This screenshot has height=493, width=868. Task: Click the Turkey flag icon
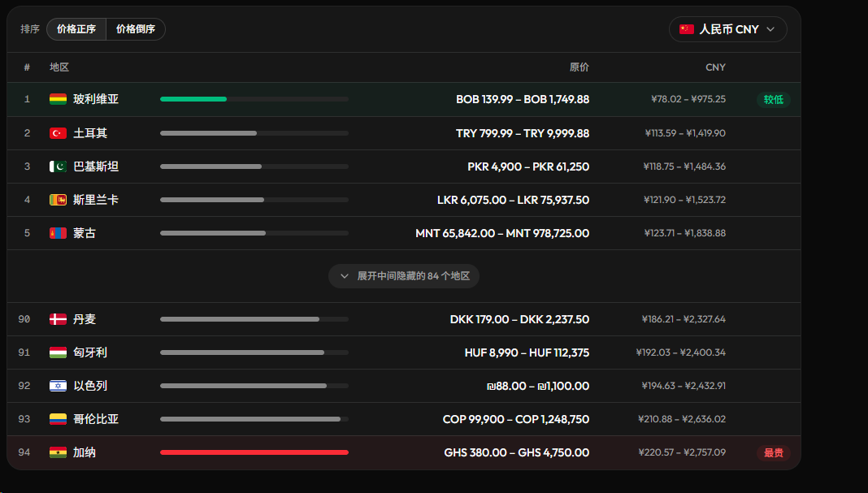(x=59, y=133)
